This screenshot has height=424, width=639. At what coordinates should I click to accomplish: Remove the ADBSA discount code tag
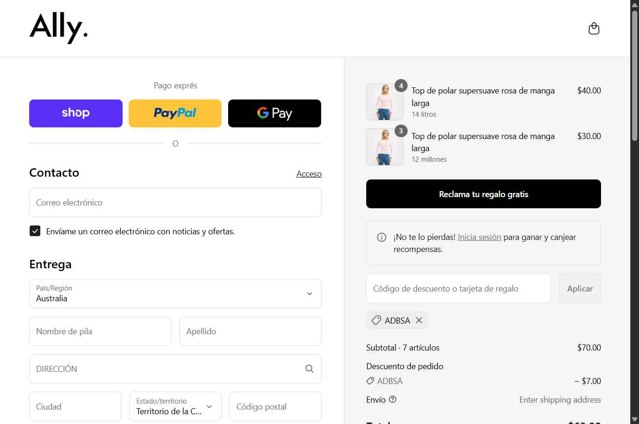click(x=419, y=320)
